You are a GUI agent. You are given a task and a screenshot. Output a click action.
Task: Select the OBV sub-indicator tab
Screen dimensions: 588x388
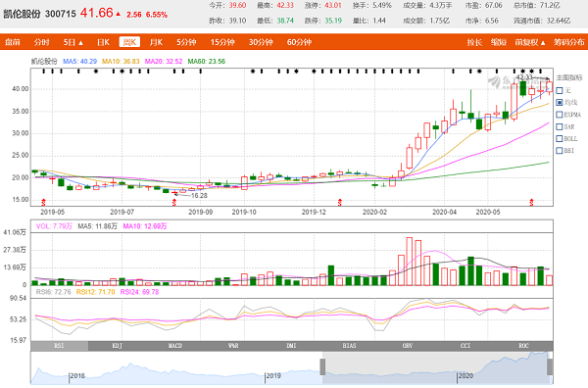[408, 346]
